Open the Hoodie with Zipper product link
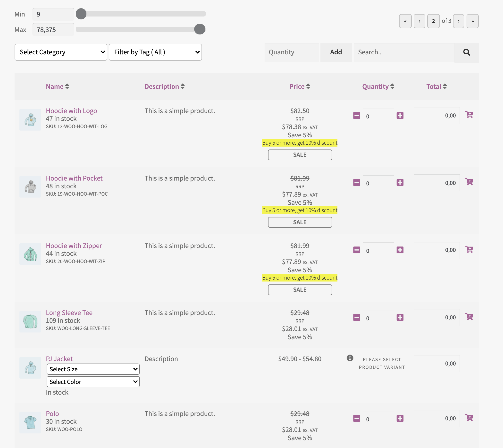Viewport: 503px width, 448px height. pos(74,245)
